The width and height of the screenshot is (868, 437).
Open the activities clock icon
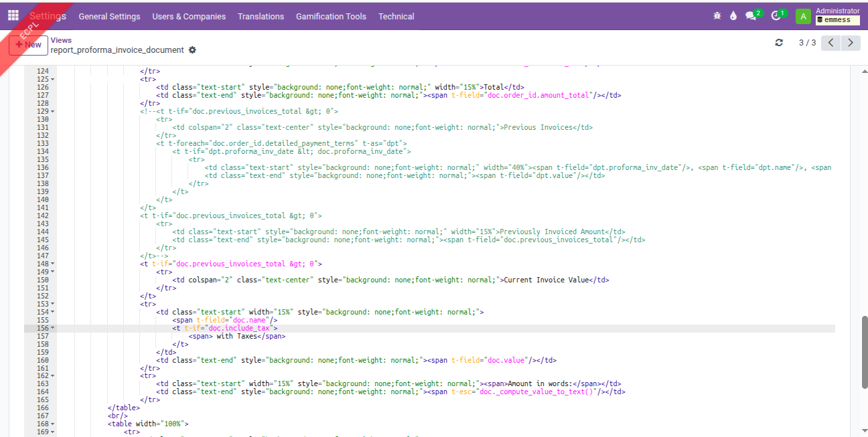[x=776, y=16]
